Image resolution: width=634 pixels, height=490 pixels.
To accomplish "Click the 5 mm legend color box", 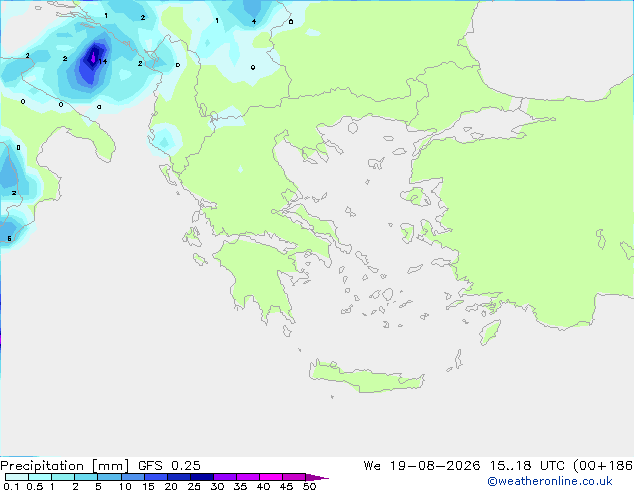I will [109, 477].
